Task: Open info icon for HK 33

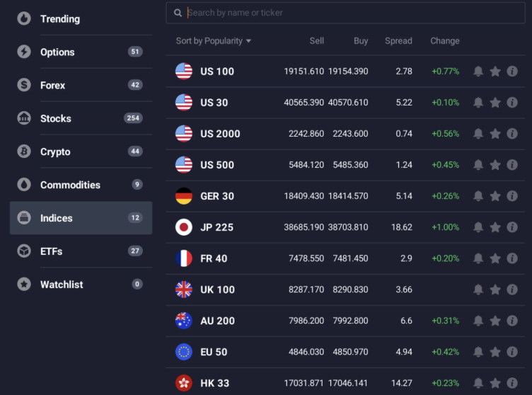Action: [512, 383]
